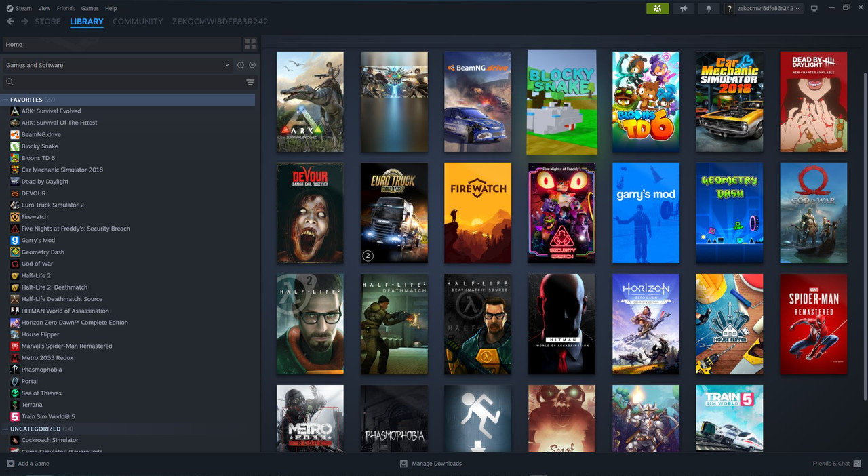Click Add a Game link
This screenshot has width=868, height=476.
33,464
